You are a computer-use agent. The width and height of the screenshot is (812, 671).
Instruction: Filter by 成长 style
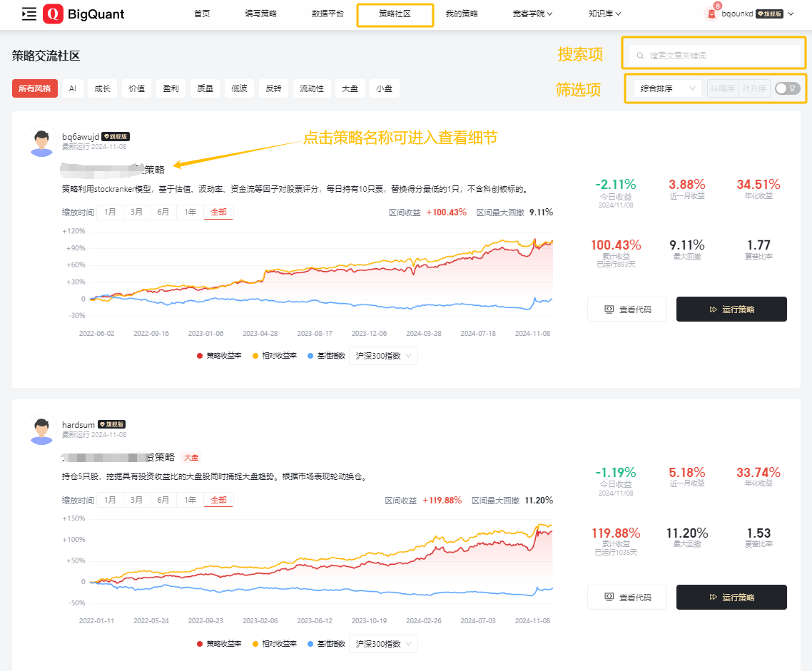click(103, 88)
